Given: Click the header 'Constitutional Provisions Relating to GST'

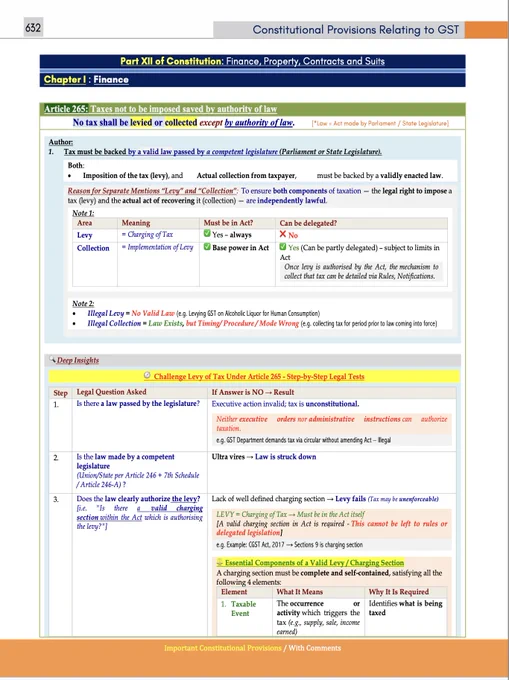Looking at the screenshot, I should (356, 30).
